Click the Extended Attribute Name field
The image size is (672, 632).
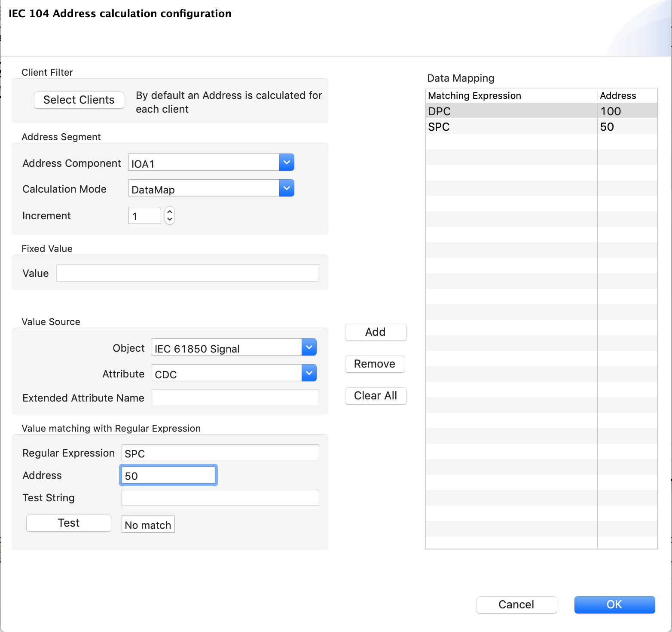[235, 398]
